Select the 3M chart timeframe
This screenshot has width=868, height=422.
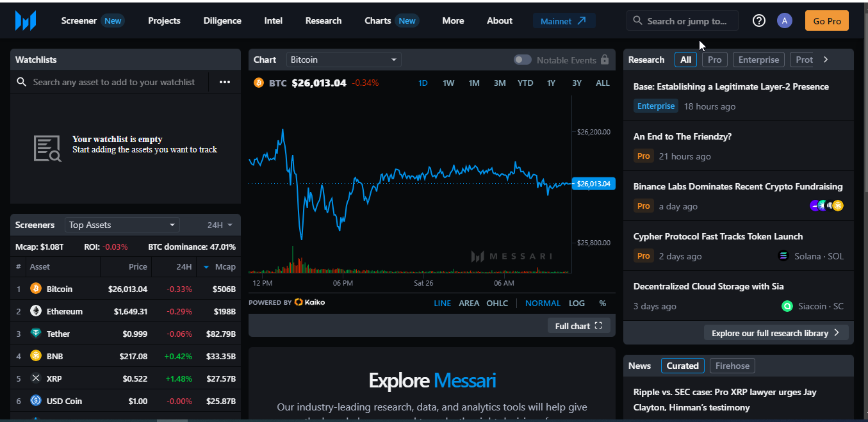(x=500, y=83)
